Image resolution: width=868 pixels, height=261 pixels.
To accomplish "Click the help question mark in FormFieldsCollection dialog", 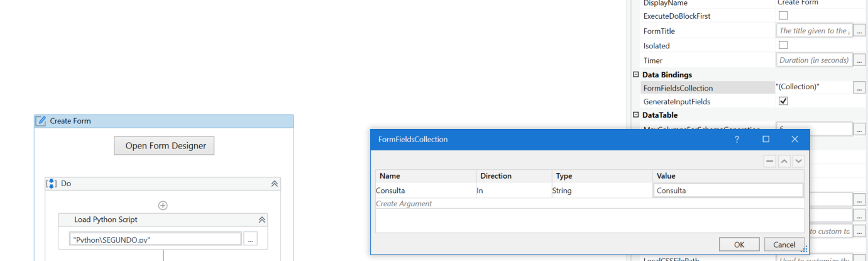I will tap(737, 139).
